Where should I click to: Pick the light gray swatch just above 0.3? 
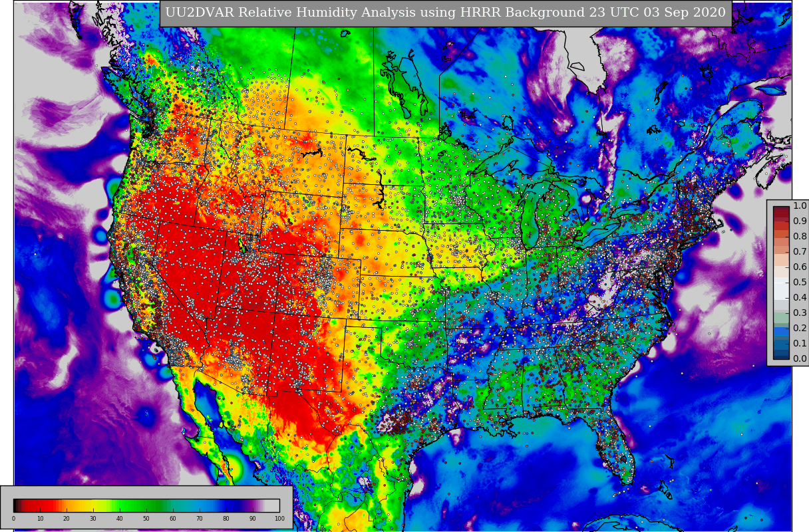click(781, 305)
